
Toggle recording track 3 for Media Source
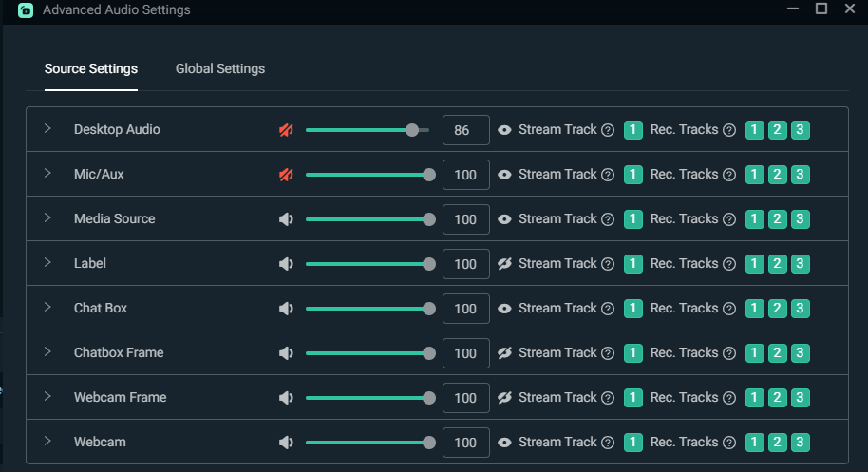(x=801, y=219)
